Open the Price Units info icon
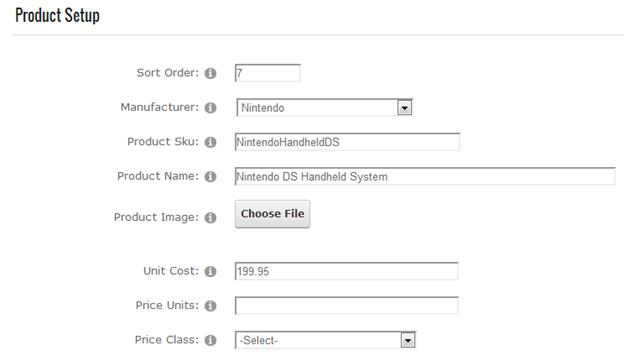Screen dimensions: 624x361 click(x=211, y=306)
